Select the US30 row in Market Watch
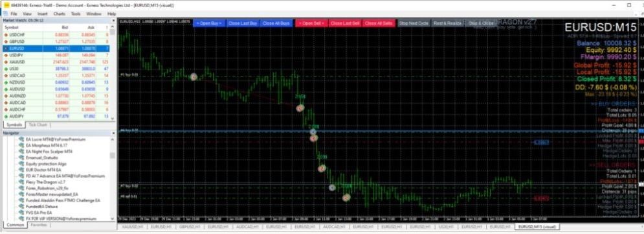The width and height of the screenshot is (644, 234). click(x=57, y=68)
